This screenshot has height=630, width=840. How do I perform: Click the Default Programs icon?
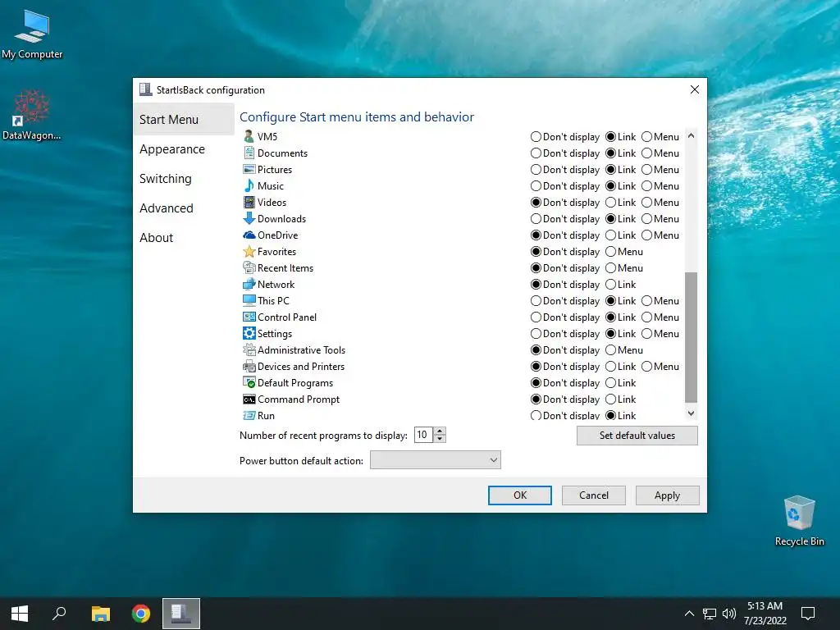pos(249,382)
